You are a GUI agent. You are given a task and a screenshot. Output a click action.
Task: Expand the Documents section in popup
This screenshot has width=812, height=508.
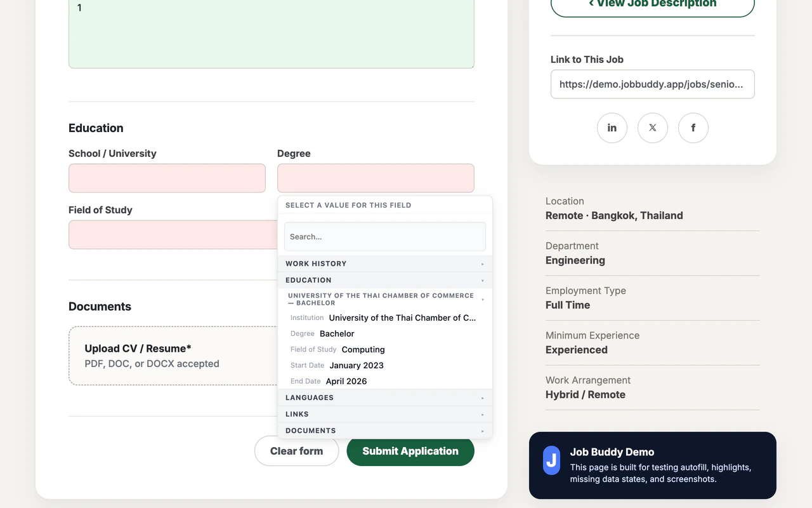385,431
